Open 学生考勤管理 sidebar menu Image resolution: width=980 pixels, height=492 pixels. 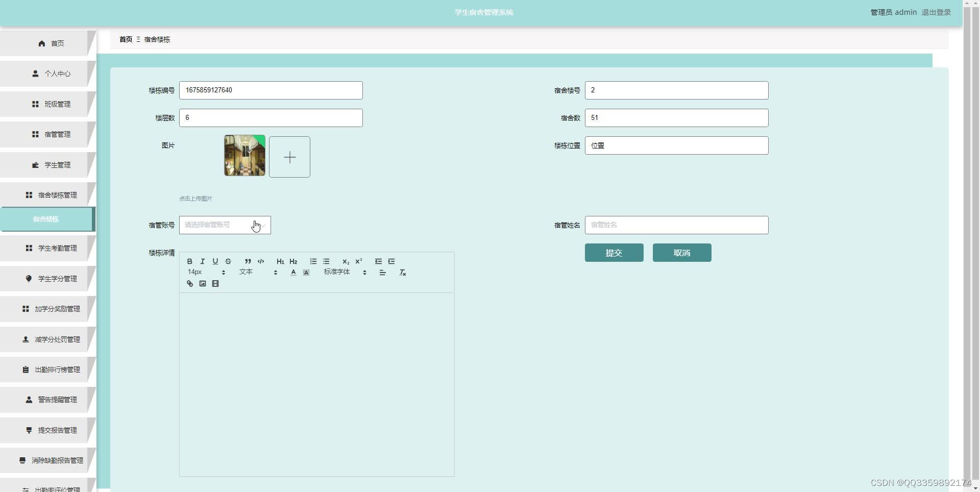coord(47,248)
